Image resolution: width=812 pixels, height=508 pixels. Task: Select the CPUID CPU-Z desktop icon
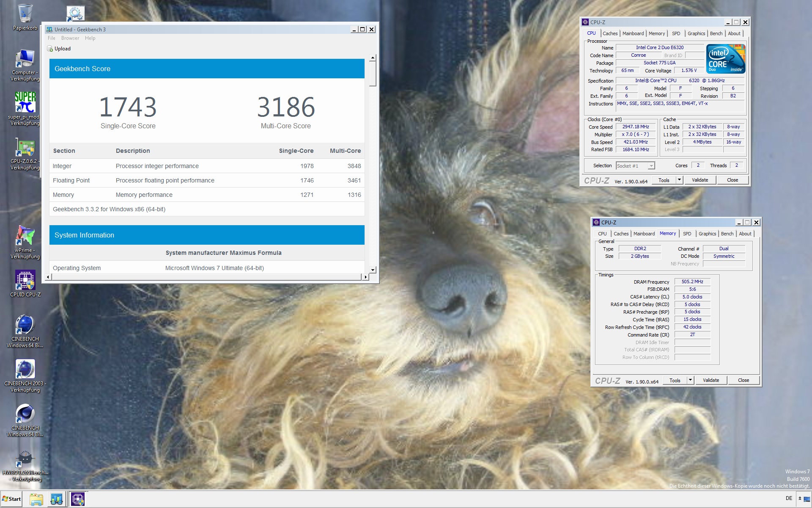(25, 283)
